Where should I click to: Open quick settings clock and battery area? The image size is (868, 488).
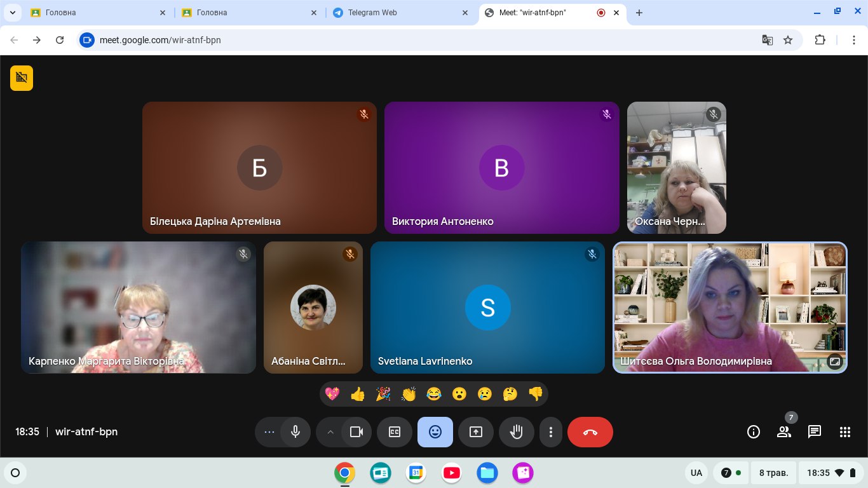[831, 473]
